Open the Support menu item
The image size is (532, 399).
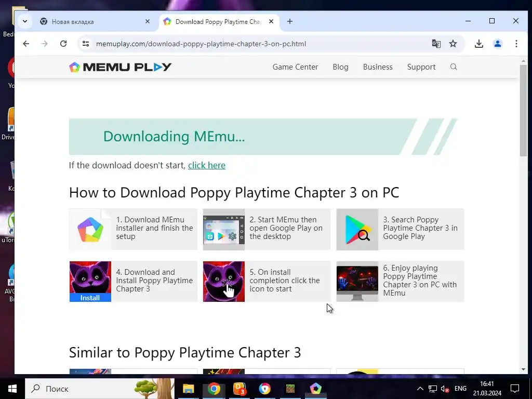tap(421, 67)
